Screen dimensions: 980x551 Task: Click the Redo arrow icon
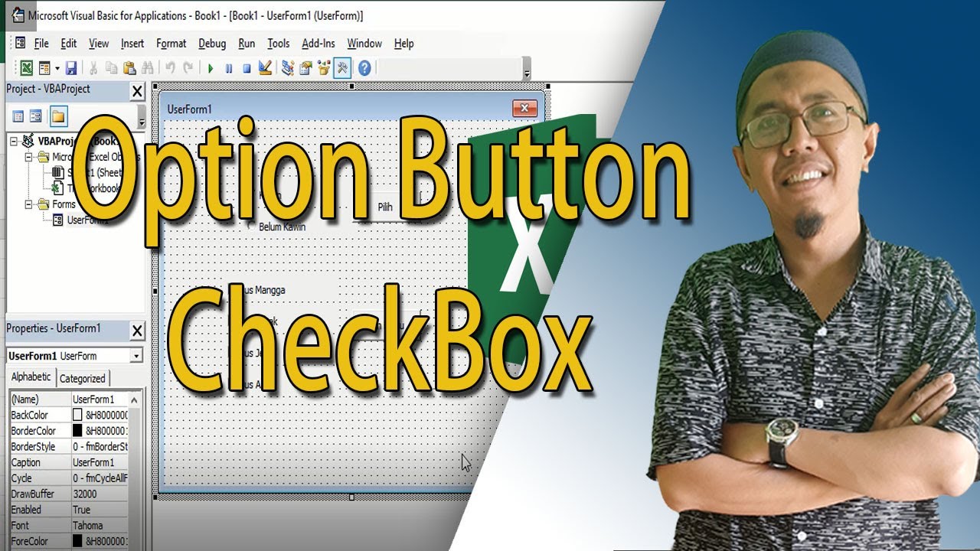pos(188,68)
